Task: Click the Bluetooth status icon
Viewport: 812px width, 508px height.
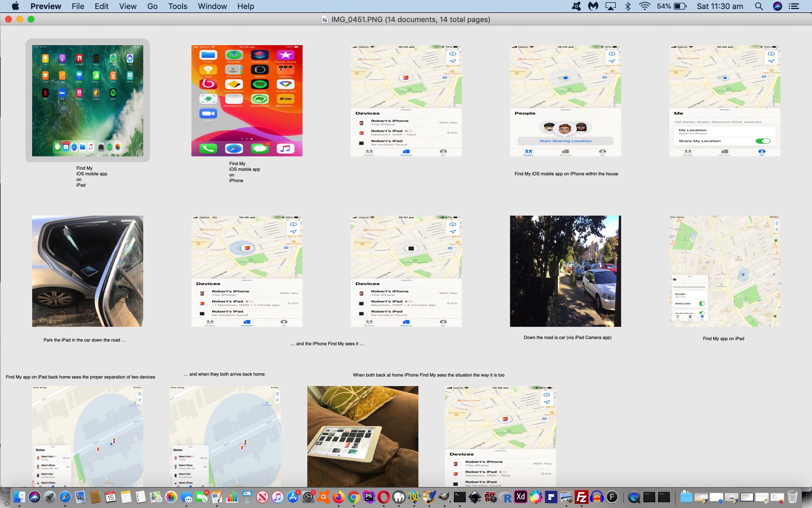Action: (627, 6)
